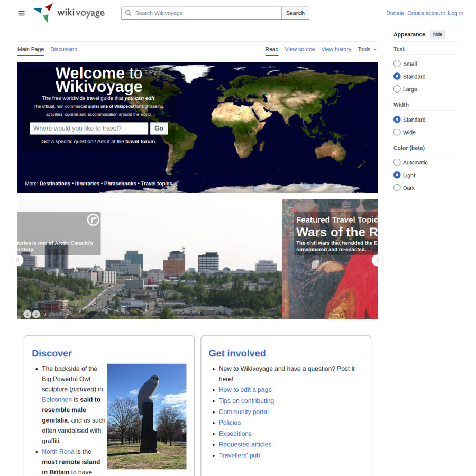Image resolution: width=476 pixels, height=476 pixels.
Task: Click the Discover heading
Action: click(52, 353)
